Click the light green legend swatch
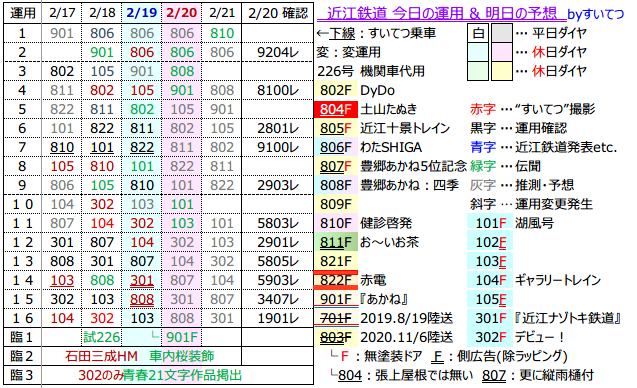This screenshot has height=388, width=637. pyautogui.click(x=478, y=71)
